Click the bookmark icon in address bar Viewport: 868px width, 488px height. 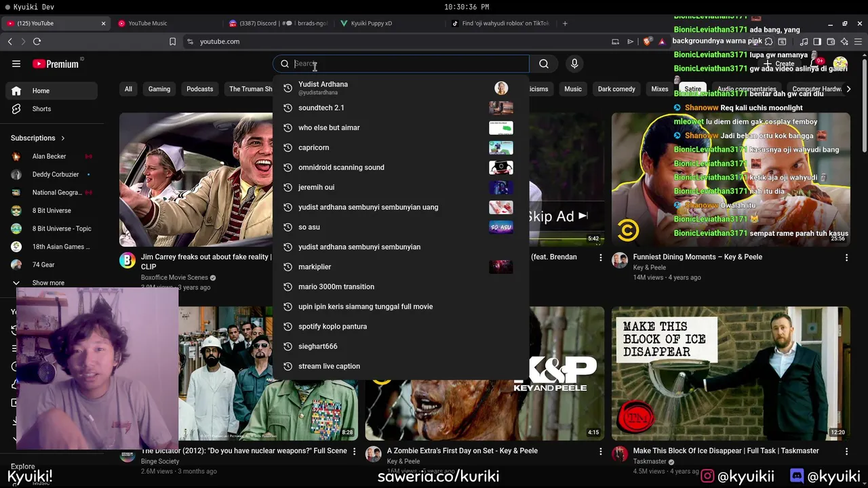pos(172,41)
